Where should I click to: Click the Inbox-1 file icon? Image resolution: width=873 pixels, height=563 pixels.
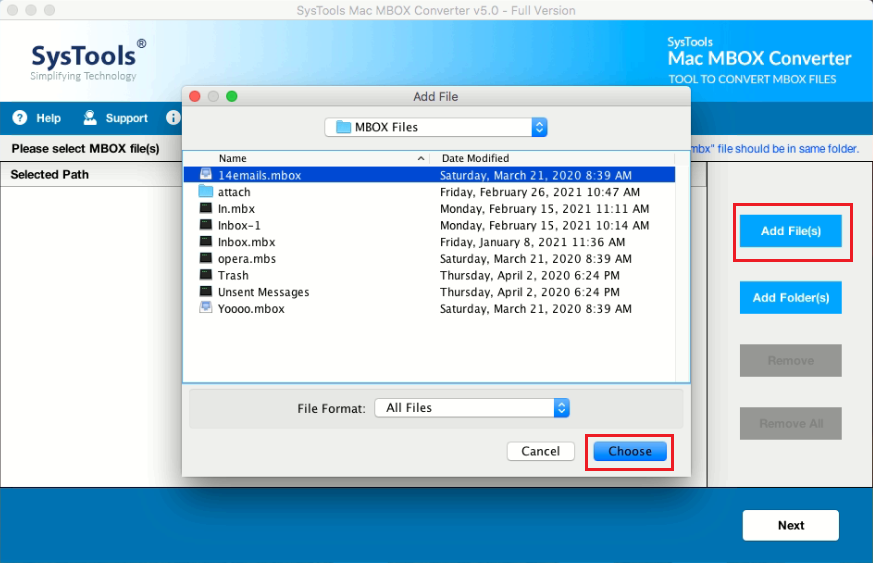[x=205, y=225]
